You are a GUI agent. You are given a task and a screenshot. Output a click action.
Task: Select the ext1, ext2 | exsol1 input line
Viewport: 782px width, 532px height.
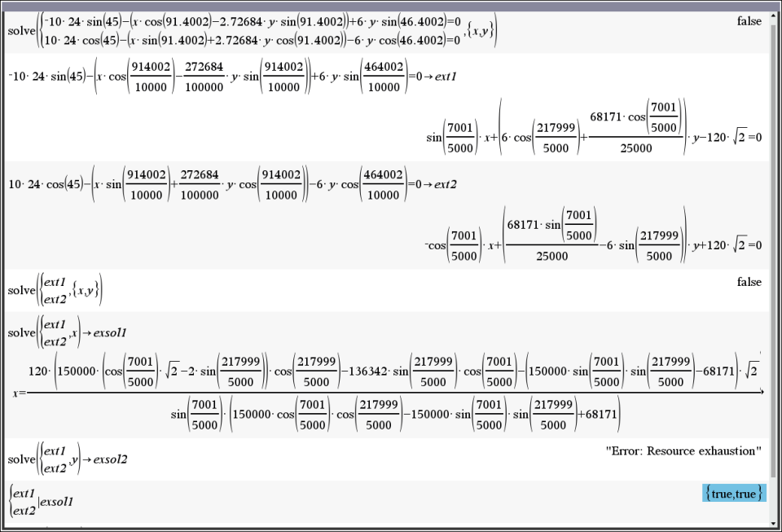[x=42, y=501]
